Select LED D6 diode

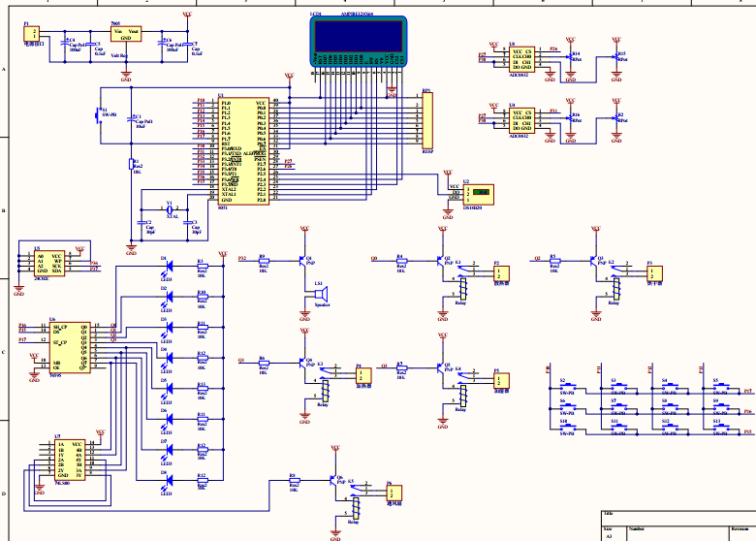click(x=170, y=419)
